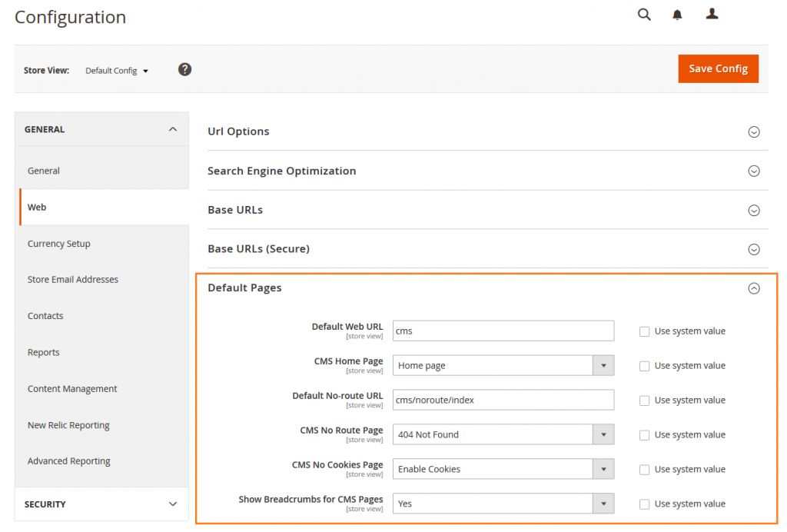Click the Store View help question mark
Image resolution: width=787 pixels, height=532 pixels.
[184, 68]
